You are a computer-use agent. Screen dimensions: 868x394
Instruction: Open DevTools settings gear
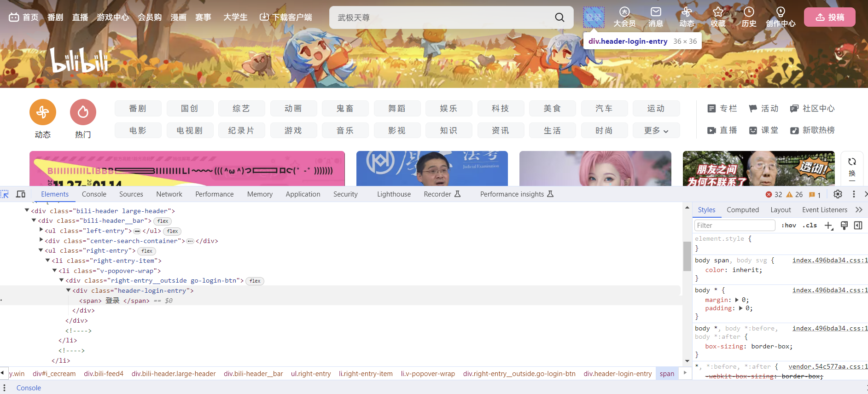tap(838, 194)
